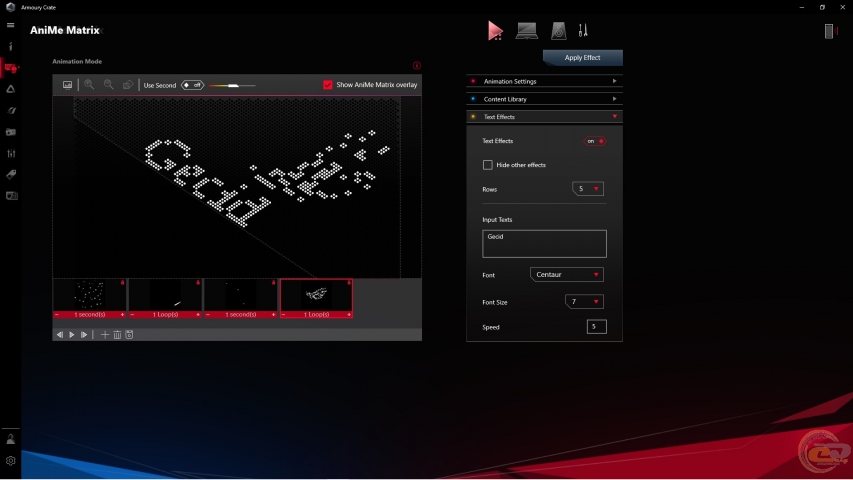Toggle lock on first frame thumbnail
The height and width of the screenshot is (480, 853).
(122, 282)
